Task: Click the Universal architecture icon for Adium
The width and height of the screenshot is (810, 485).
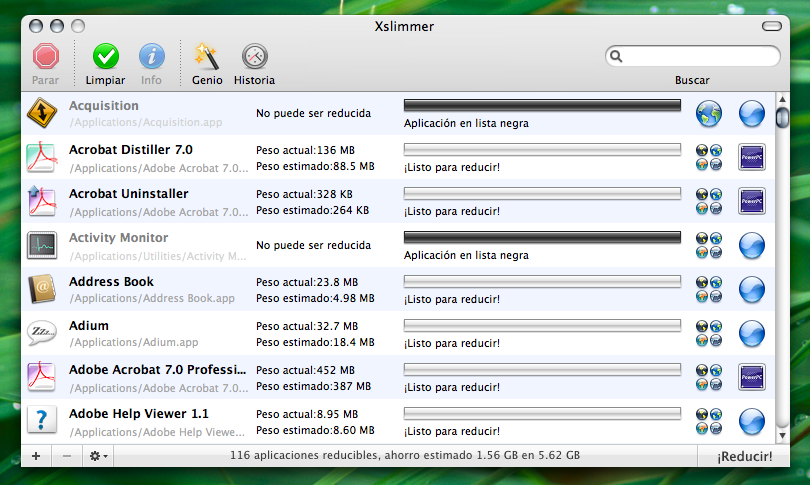Action: click(x=752, y=333)
